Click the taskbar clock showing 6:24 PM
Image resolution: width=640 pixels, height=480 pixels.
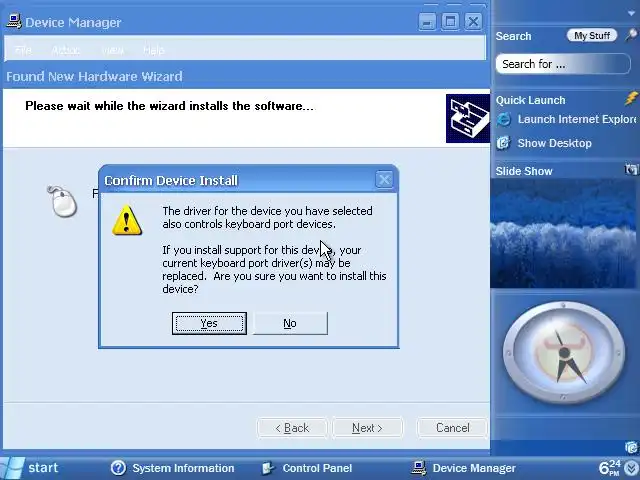pos(610,468)
